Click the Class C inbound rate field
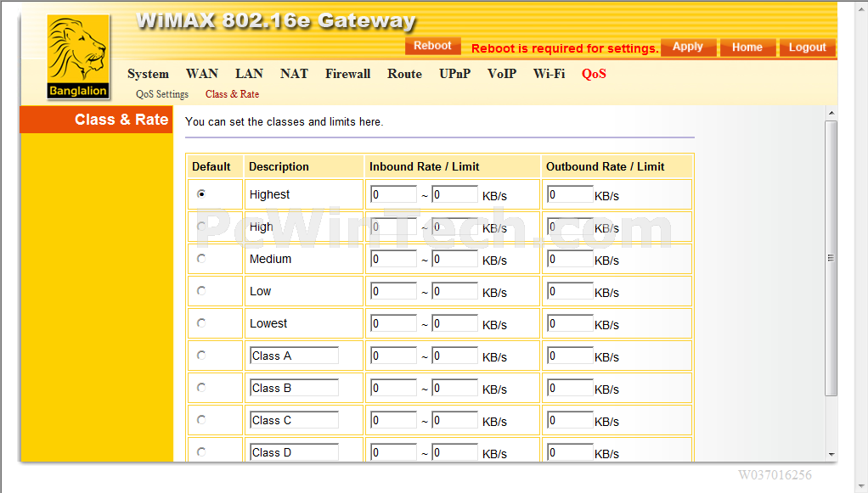The height and width of the screenshot is (493, 868). click(x=393, y=421)
